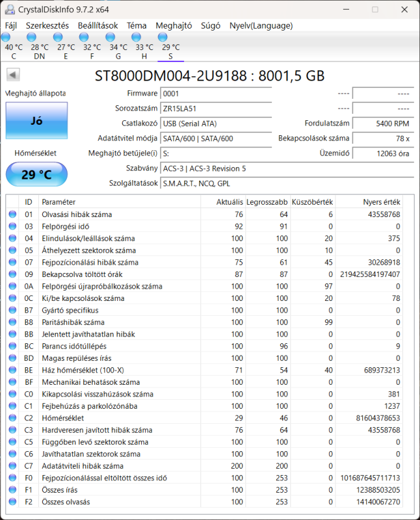Click the Jó health status button
This screenshot has height=520, width=420.
[36, 120]
